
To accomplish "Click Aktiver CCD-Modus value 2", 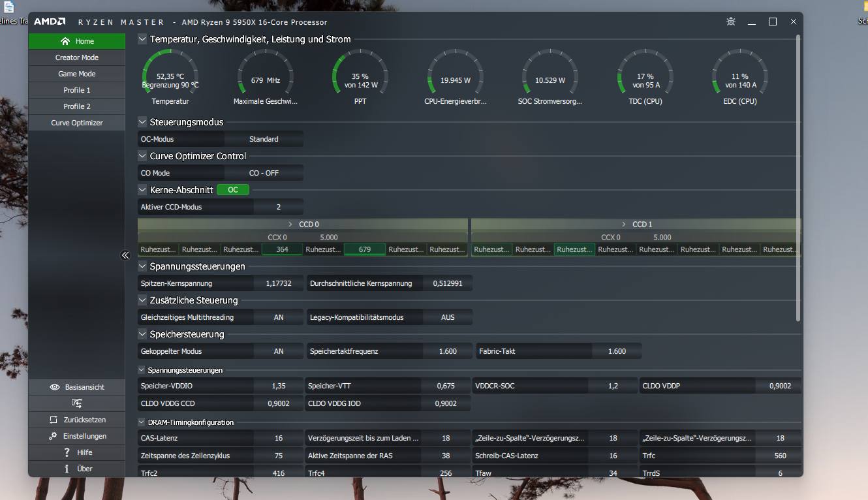I will pyautogui.click(x=279, y=207).
